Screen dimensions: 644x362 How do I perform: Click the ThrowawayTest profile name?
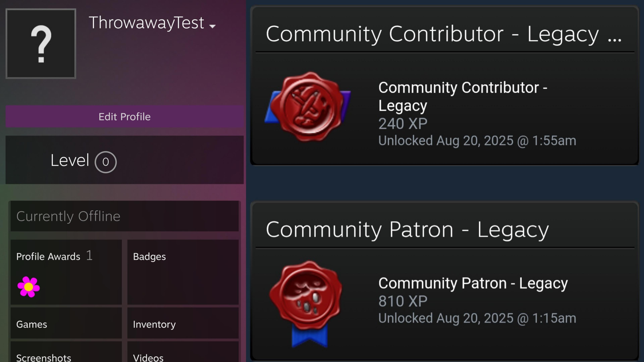[146, 23]
